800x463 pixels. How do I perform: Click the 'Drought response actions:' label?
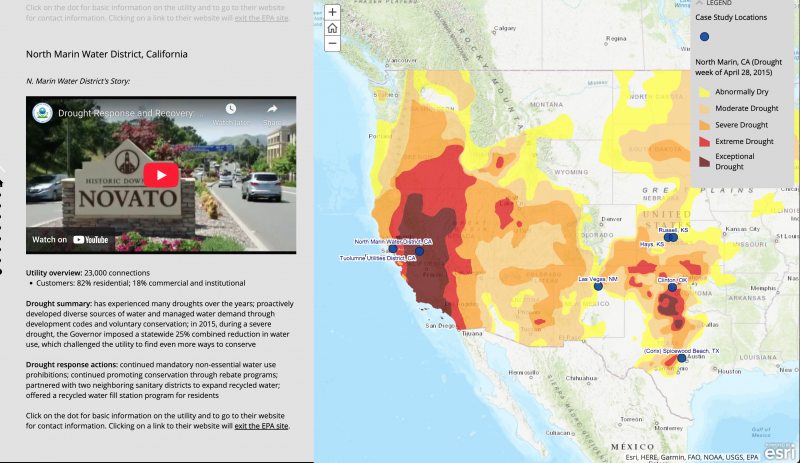(x=72, y=364)
